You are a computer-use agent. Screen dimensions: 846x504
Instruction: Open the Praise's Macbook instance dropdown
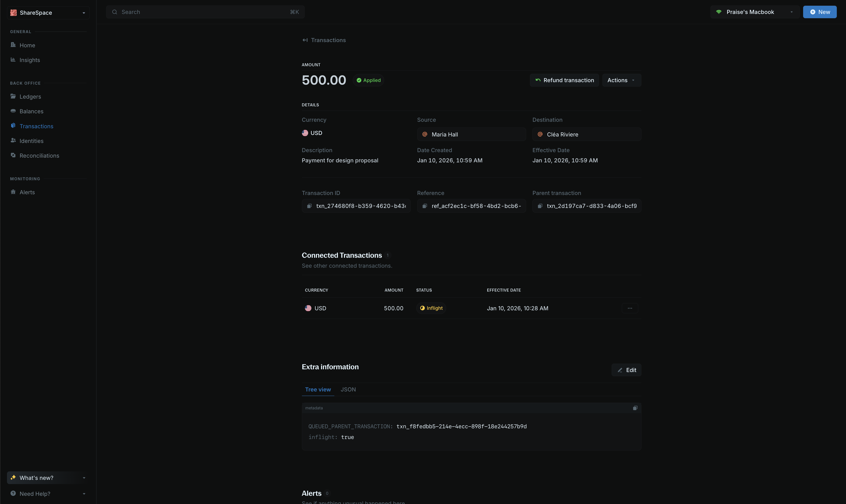(x=755, y=12)
